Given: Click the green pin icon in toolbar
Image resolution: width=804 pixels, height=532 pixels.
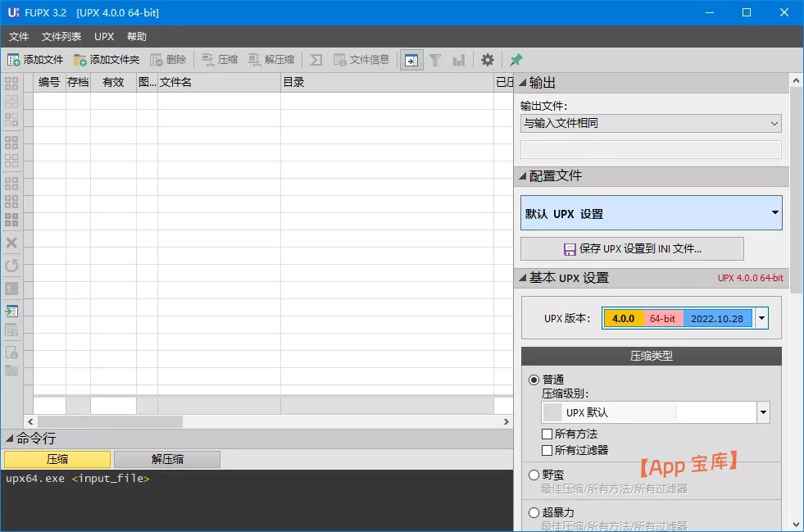Looking at the screenshot, I should click(516, 60).
